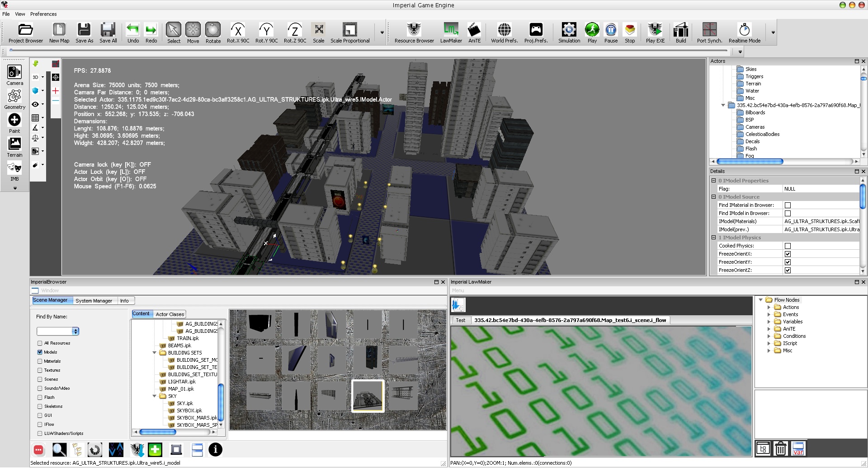Image resolution: width=868 pixels, height=476 pixels.
Task: Open the Terrain tool in sidebar
Action: tap(14, 147)
